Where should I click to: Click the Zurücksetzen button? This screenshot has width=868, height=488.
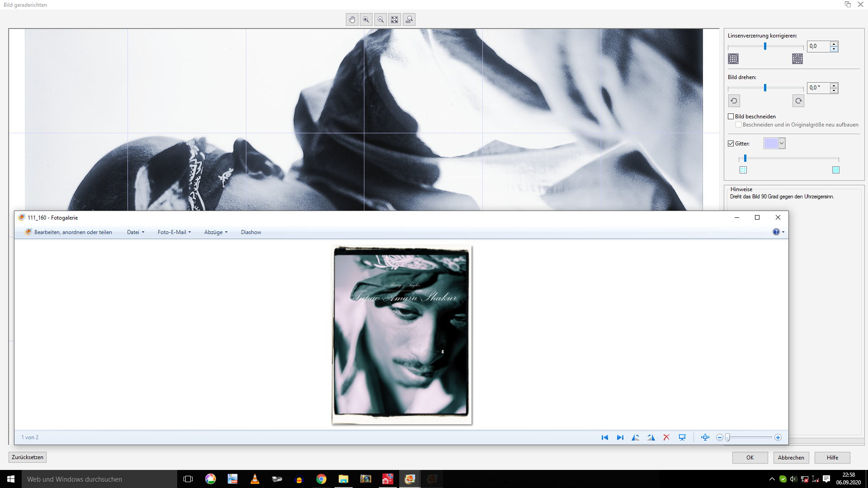coord(28,457)
